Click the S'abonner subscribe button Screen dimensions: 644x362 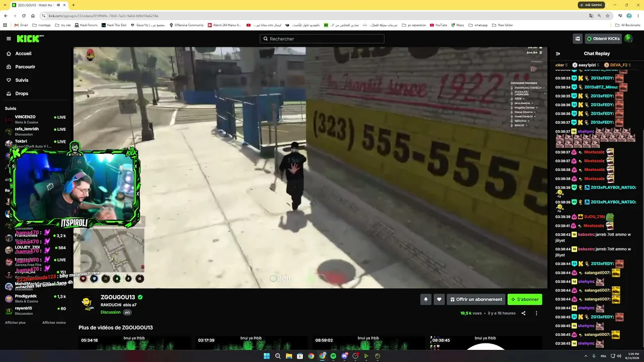[525, 299]
